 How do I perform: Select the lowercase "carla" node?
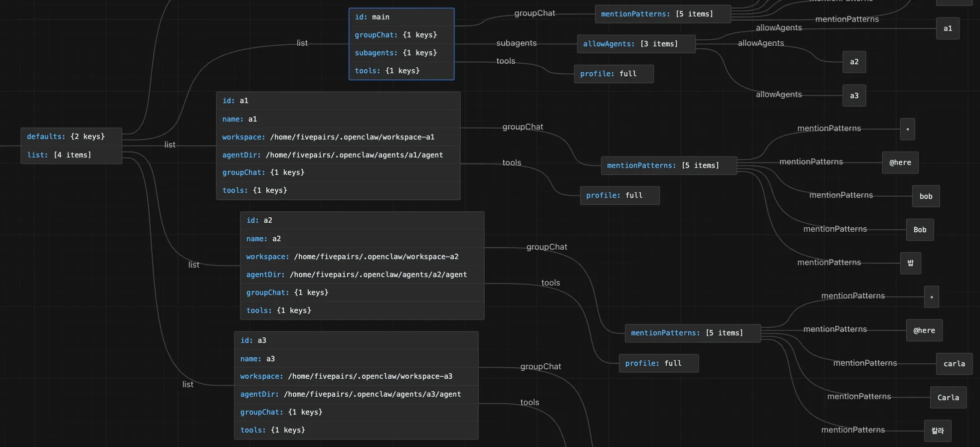[x=954, y=364]
